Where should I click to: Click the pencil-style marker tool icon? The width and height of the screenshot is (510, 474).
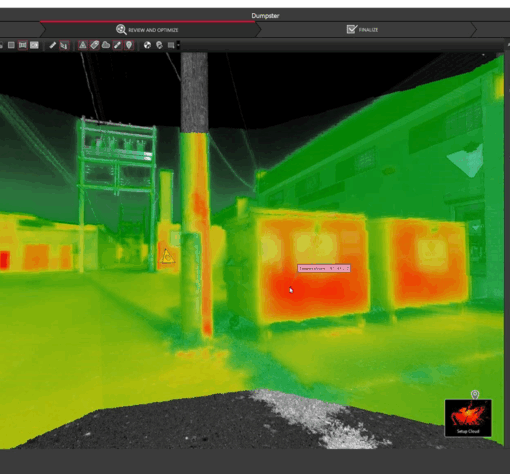click(x=117, y=45)
